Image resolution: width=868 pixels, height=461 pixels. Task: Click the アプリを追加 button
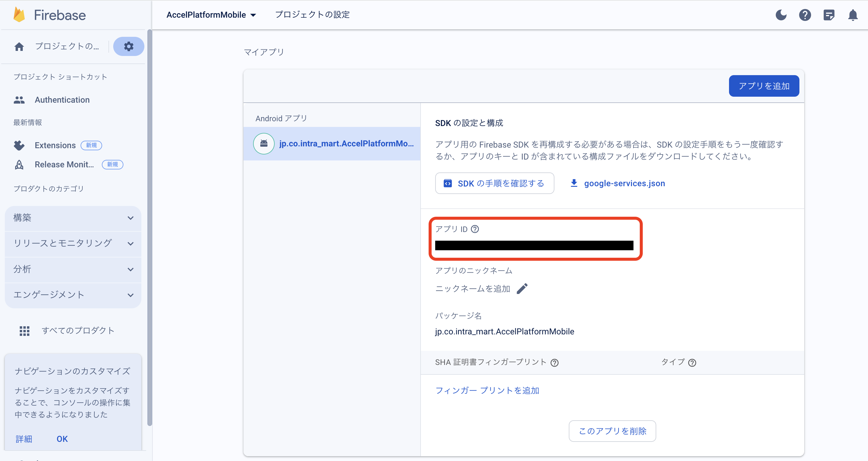point(763,86)
